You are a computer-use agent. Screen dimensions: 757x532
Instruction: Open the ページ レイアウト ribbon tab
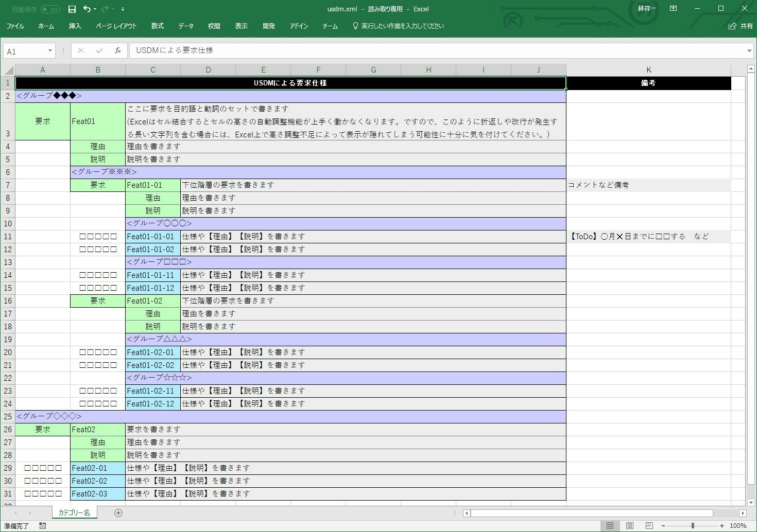pyautogui.click(x=116, y=26)
